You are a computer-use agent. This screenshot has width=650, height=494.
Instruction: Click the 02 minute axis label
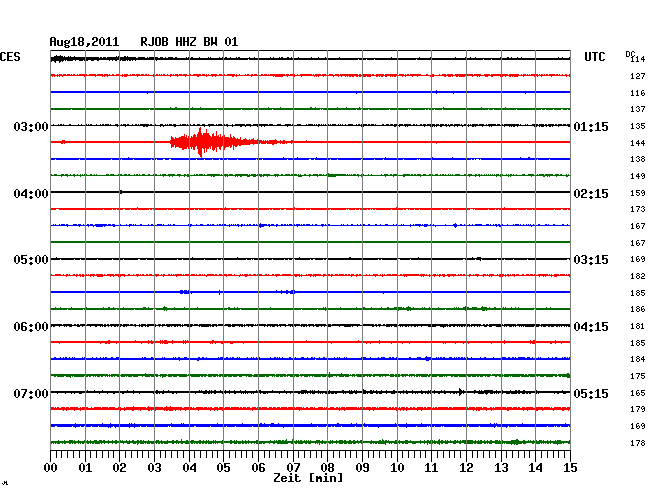[119, 467]
